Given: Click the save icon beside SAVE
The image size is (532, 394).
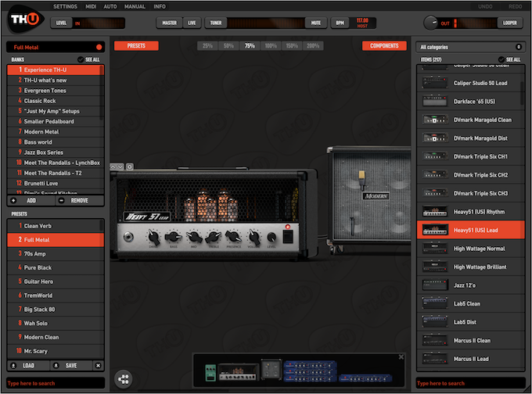Looking at the screenshot, I should point(56,366).
